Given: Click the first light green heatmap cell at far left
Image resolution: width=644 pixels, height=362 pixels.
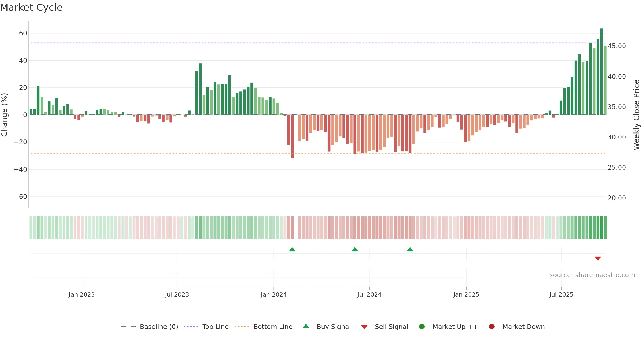Looking at the screenshot, I should tap(31, 228).
